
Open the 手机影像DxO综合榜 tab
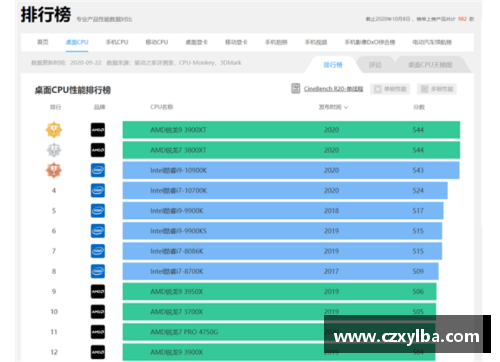point(370,42)
